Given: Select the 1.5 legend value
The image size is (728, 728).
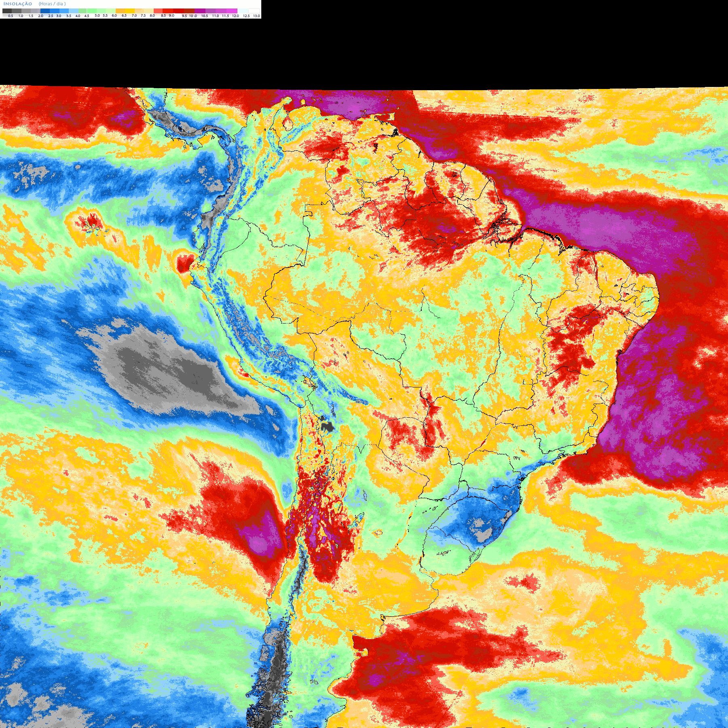Looking at the screenshot, I should [31, 16].
